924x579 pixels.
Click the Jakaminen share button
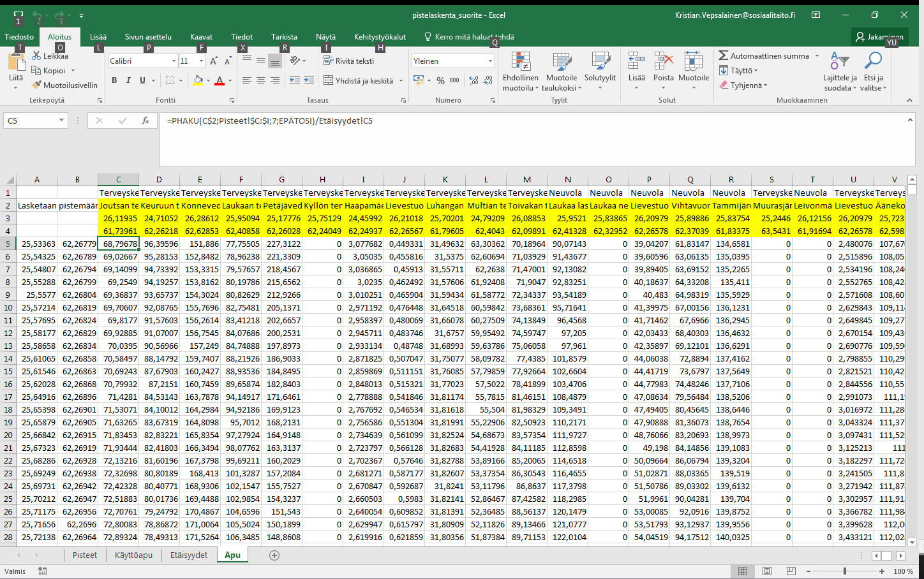879,37
